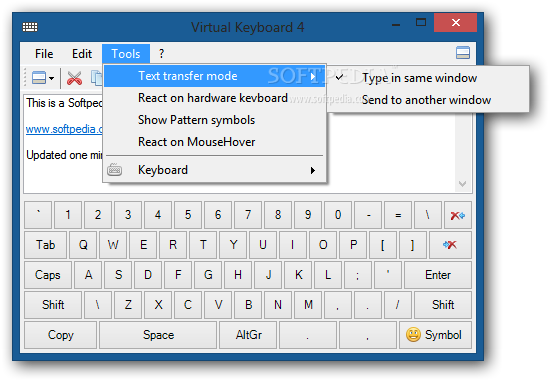The height and width of the screenshot is (381, 550).
Task: Click the Caps key
Action: click(x=48, y=275)
